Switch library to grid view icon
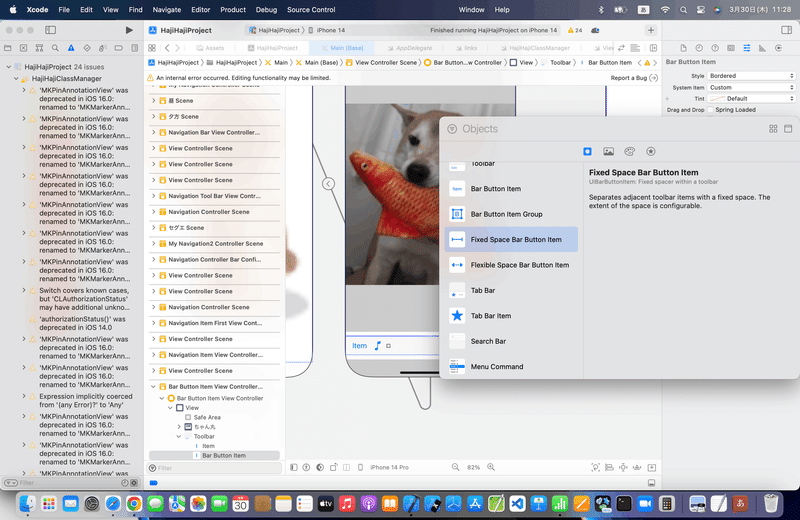 click(x=773, y=129)
